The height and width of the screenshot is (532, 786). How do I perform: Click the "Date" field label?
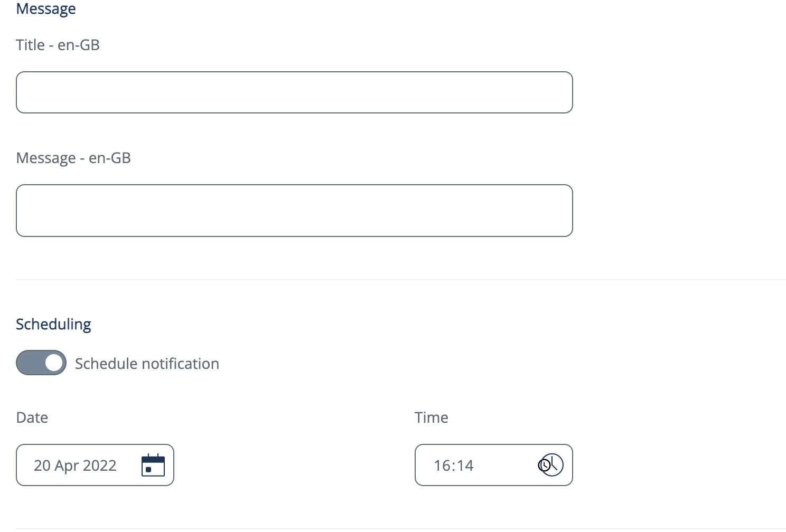tap(32, 417)
